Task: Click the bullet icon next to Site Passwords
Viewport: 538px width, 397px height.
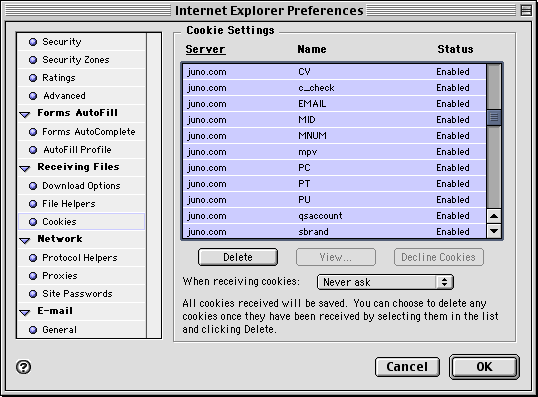Action: tap(33, 294)
